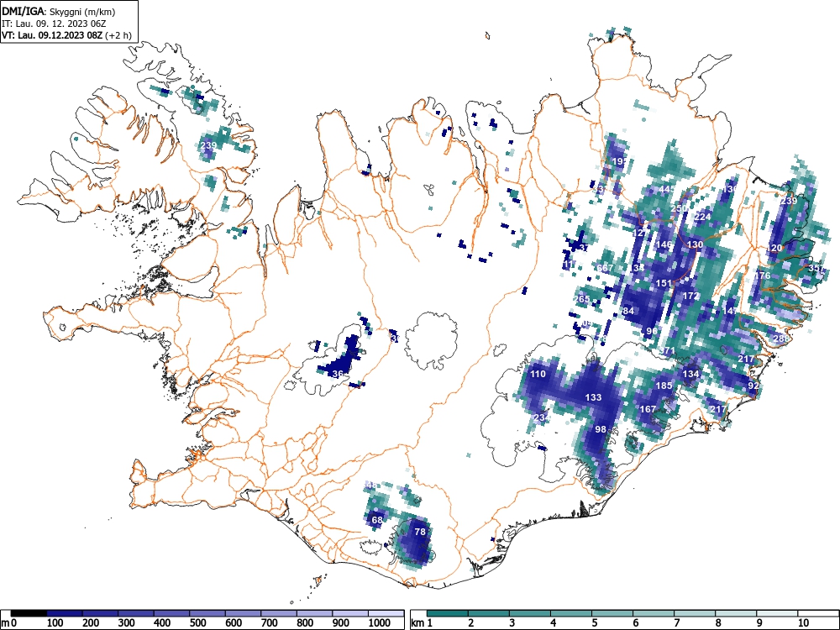Click the '120' visibility value on the map
The height and width of the screenshot is (630, 840).
[774, 249]
